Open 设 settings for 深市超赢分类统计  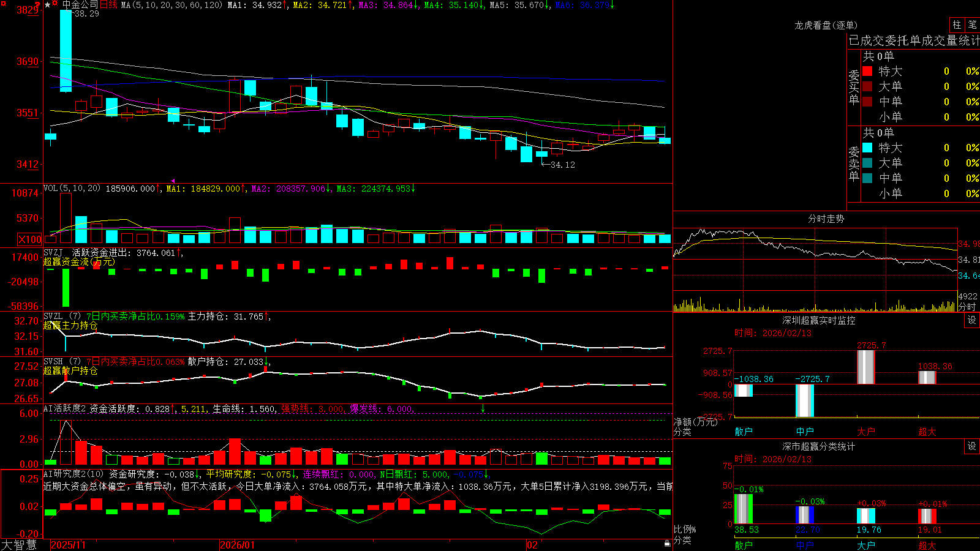pos(972,446)
